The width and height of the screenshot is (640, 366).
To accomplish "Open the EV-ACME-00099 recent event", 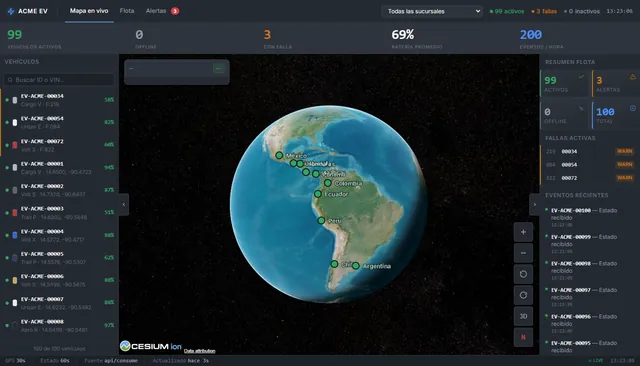I will (590, 244).
